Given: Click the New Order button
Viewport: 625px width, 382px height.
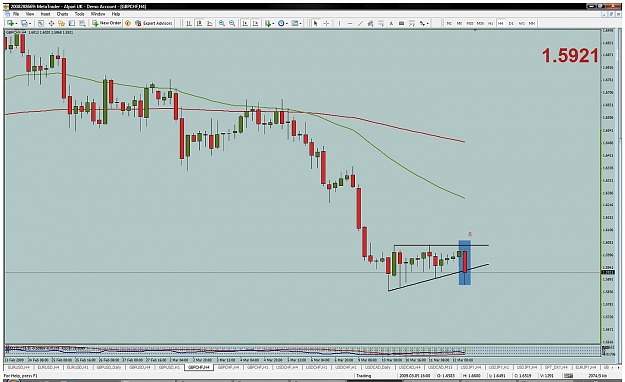Looking at the screenshot, I should coord(107,23).
